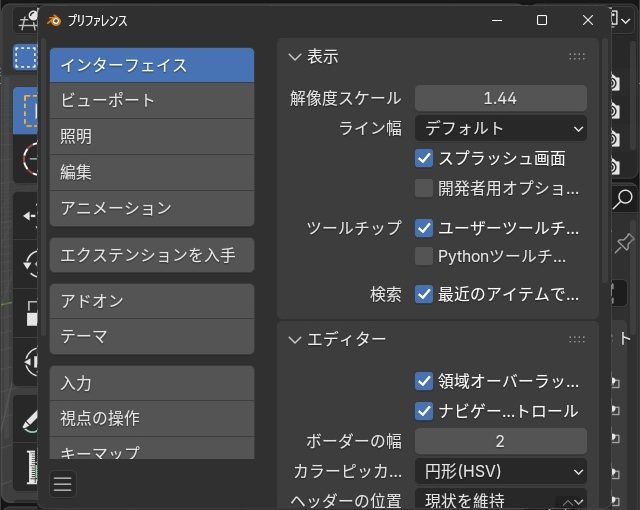Collapse the エディター panel
640x510 pixels.
295,339
